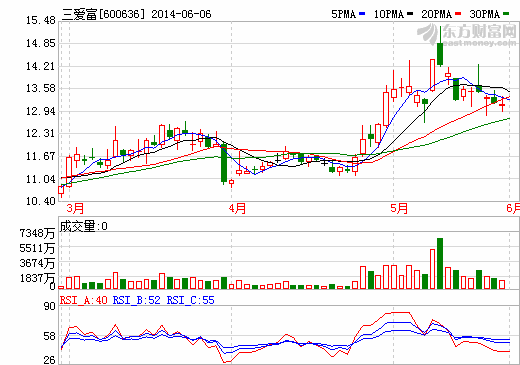Screen dimensions: 520x365
Task: Click the 10.40 price axis label
Action: tap(41, 201)
